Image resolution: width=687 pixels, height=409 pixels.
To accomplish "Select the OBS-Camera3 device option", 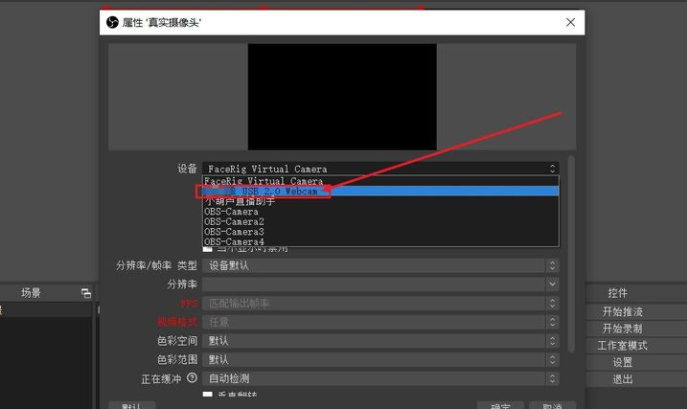I will coord(234,232).
